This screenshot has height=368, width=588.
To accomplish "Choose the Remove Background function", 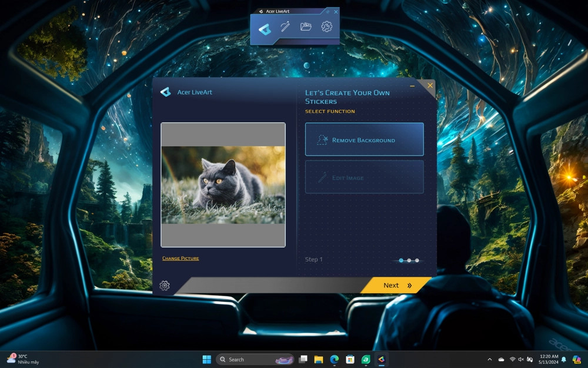I will 364,140.
